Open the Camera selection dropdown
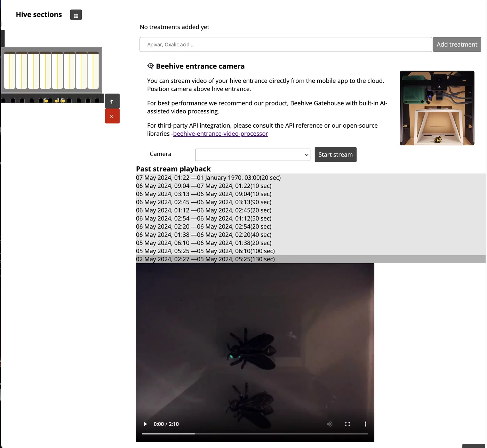487x448 pixels. coord(253,155)
